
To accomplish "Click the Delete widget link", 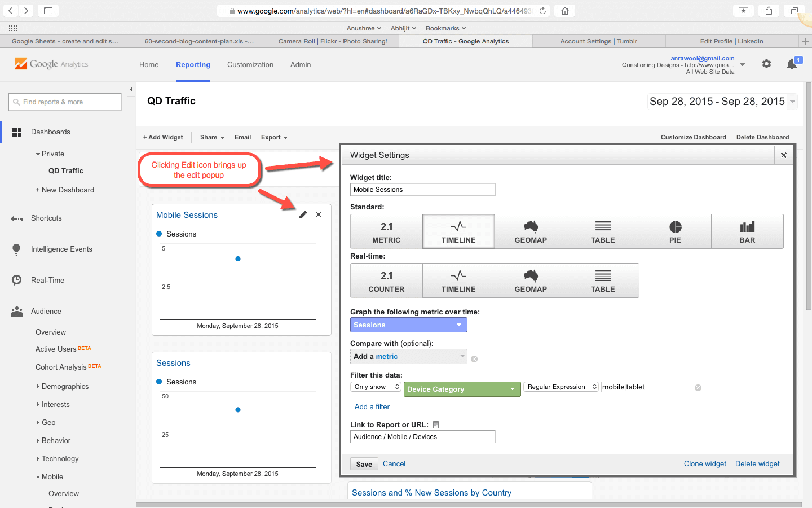I will tap(757, 464).
